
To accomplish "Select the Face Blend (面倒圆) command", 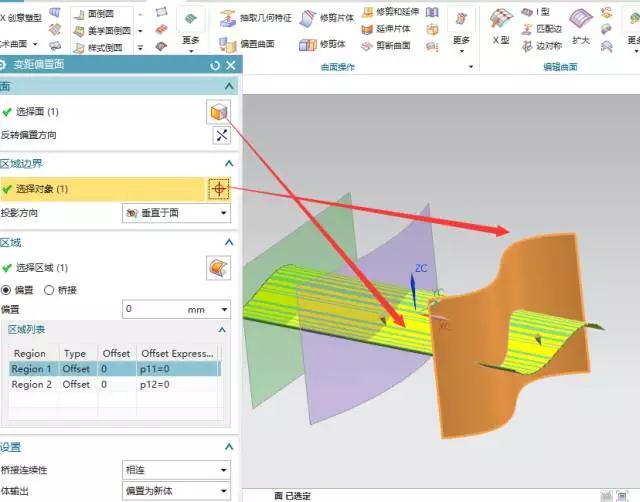I will click(x=98, y=12).
